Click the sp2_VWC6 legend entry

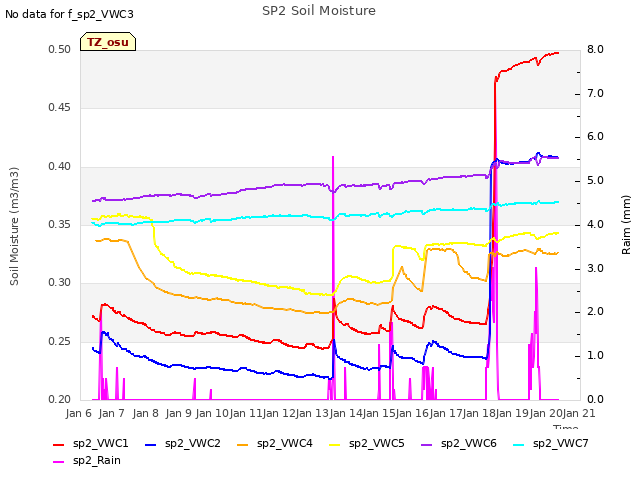(459, 443)
